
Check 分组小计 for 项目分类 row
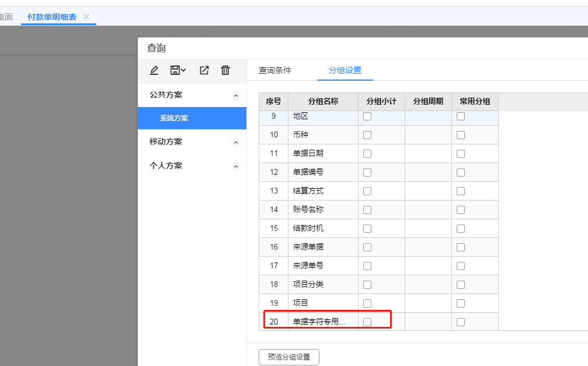367,285
